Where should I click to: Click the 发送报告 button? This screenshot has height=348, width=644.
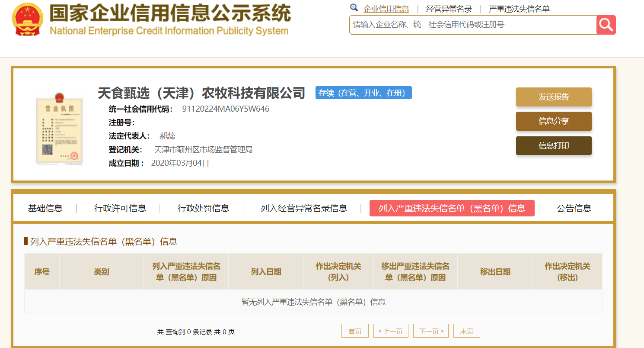[554, 97]
